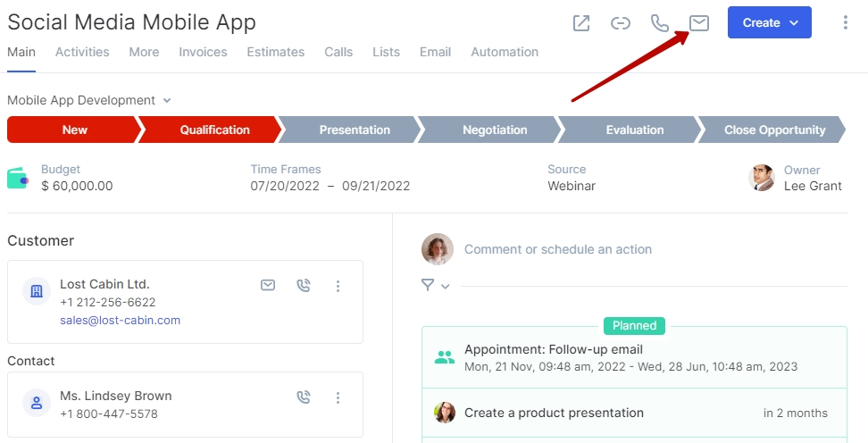868x443 pixels.
Task: Click the $ 60,000.00 budget value
Action: (x=77, y=186)
